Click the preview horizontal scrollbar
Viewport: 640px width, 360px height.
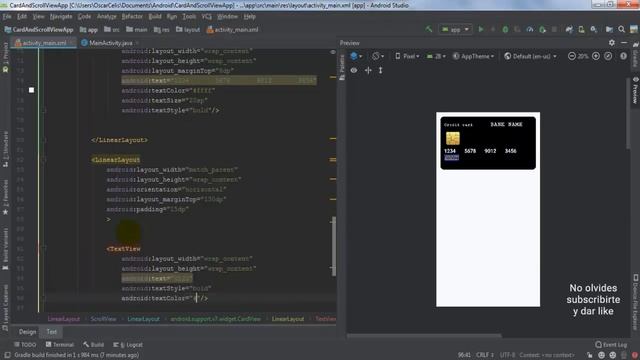424,336
